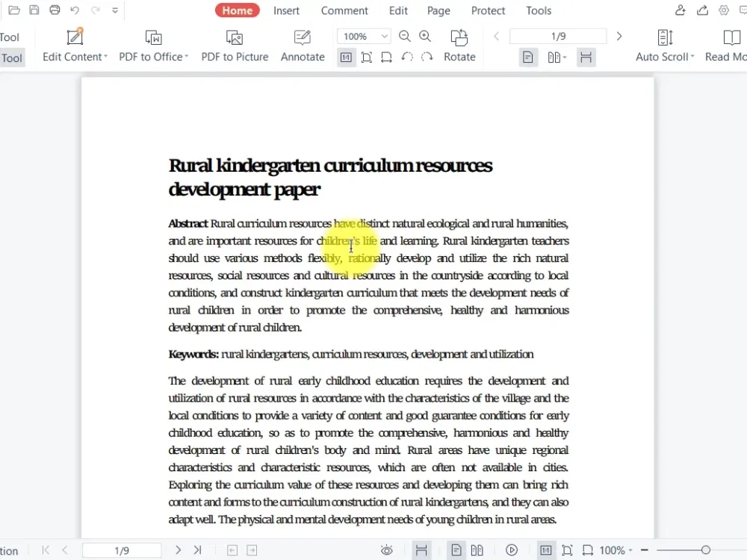Expand the Edit Content dropdown arrow
This screenshot has width=747, height=560.
point(106,57)
